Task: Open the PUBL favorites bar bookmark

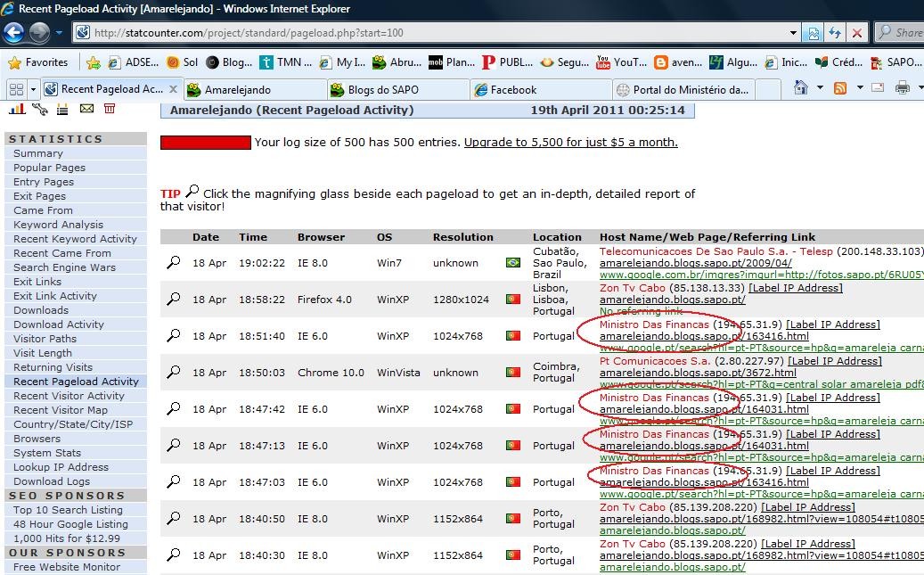Action: point(507,62)
